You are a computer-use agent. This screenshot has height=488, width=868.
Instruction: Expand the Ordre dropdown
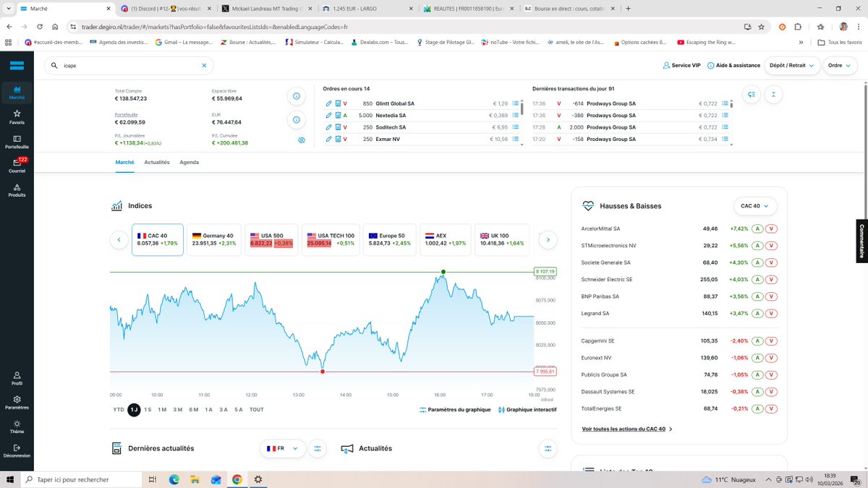(839, 65)
